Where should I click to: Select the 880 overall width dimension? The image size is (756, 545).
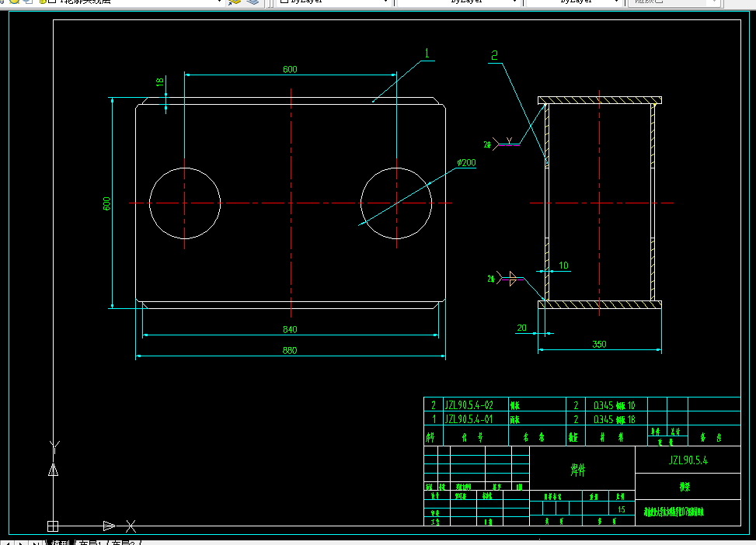[x=290, y=350]
